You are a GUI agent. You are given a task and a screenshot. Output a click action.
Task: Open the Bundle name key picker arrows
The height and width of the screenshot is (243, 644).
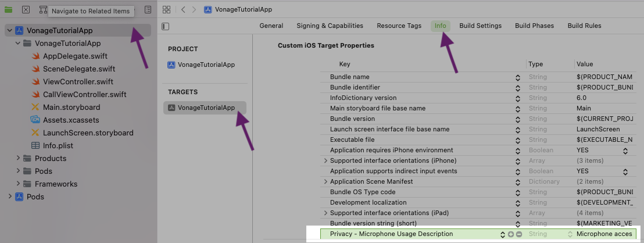(517, 77)
